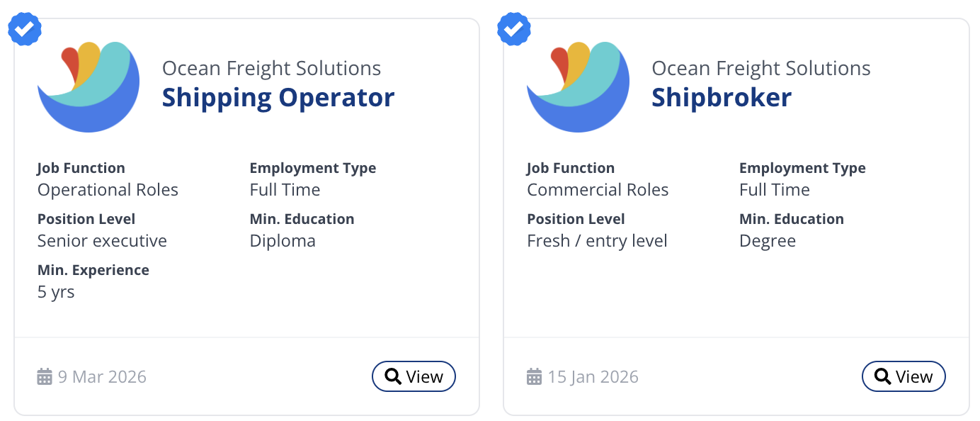Click the Commercial Roles job function text
This screenshot has width=980, height=421.
[598, 190]
